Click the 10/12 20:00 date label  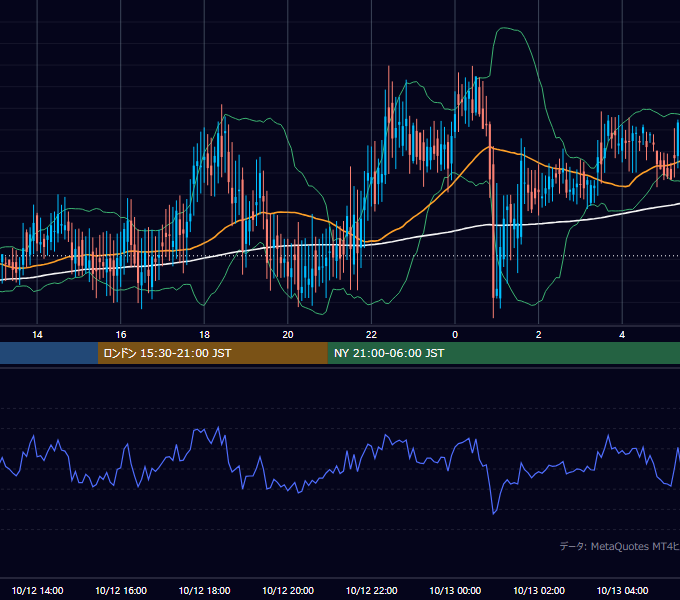(x=288, y=590)
